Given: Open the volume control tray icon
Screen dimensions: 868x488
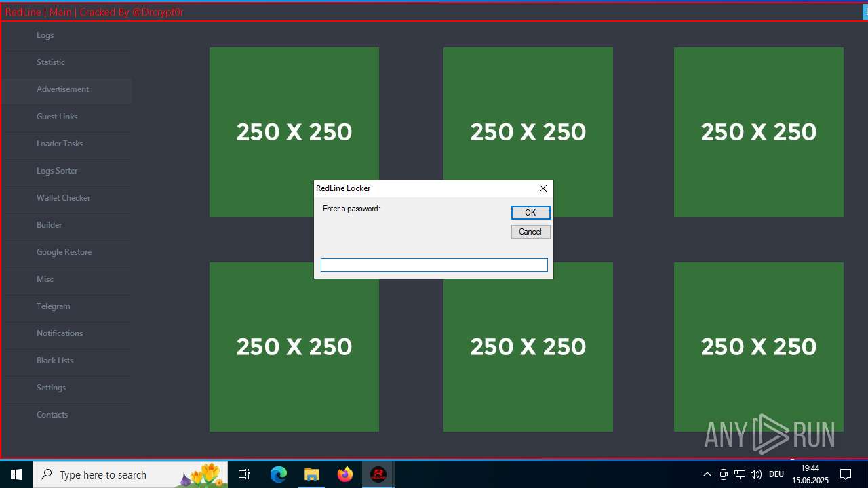Looking at the screenshot, I should point(756,474).
